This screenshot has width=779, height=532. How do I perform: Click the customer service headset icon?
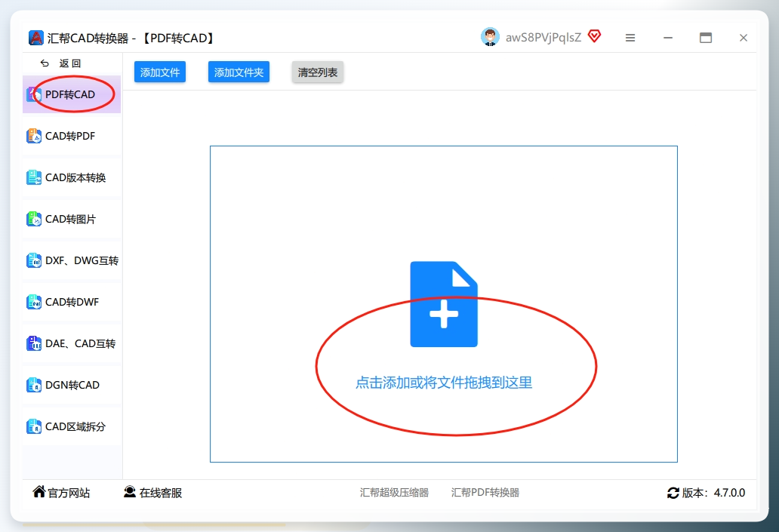[x=130, y=492]
